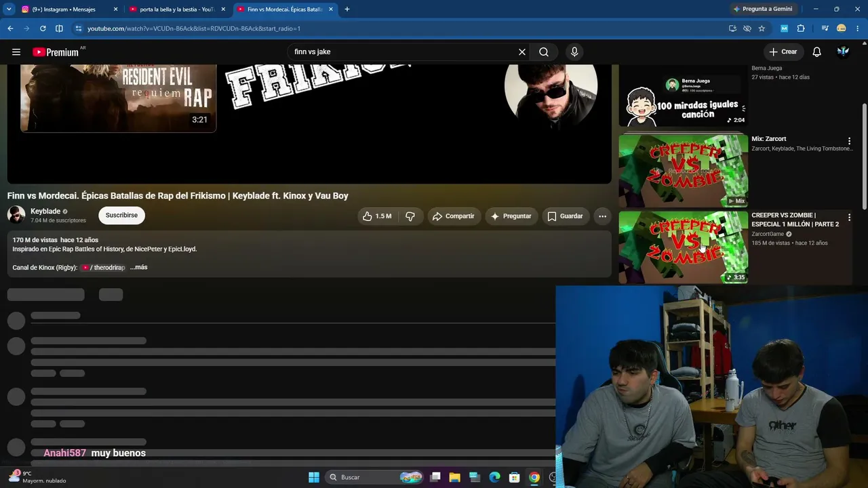Open a new browser tab

point(347,9)
